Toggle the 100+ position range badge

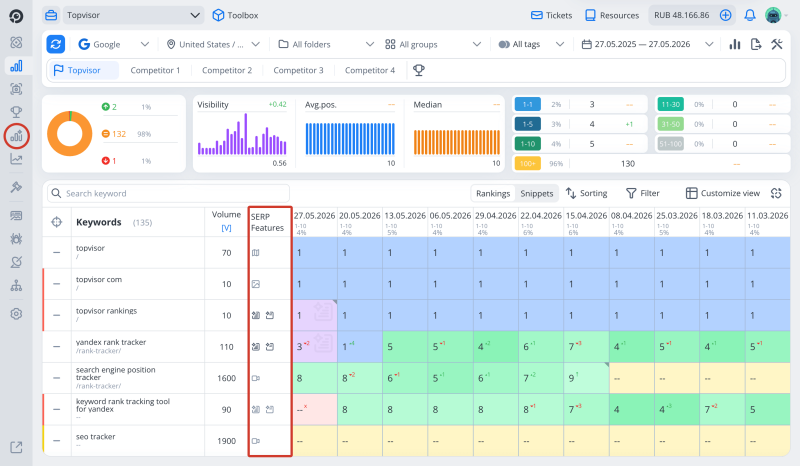(528, 164)
